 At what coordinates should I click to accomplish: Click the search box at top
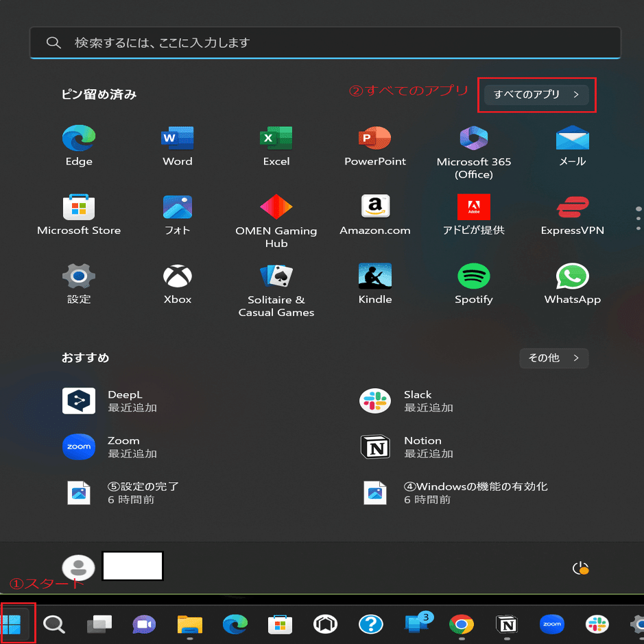(325, 43)
